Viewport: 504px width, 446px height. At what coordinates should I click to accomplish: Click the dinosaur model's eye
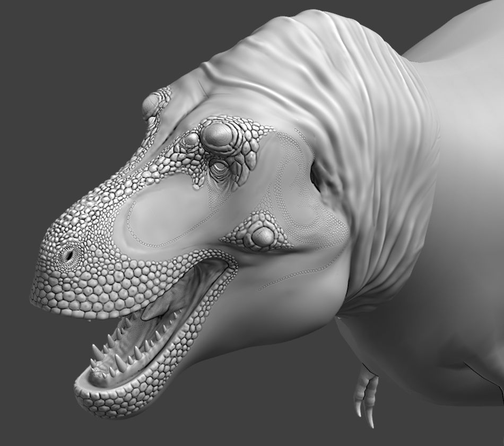[x=220, y=167]
